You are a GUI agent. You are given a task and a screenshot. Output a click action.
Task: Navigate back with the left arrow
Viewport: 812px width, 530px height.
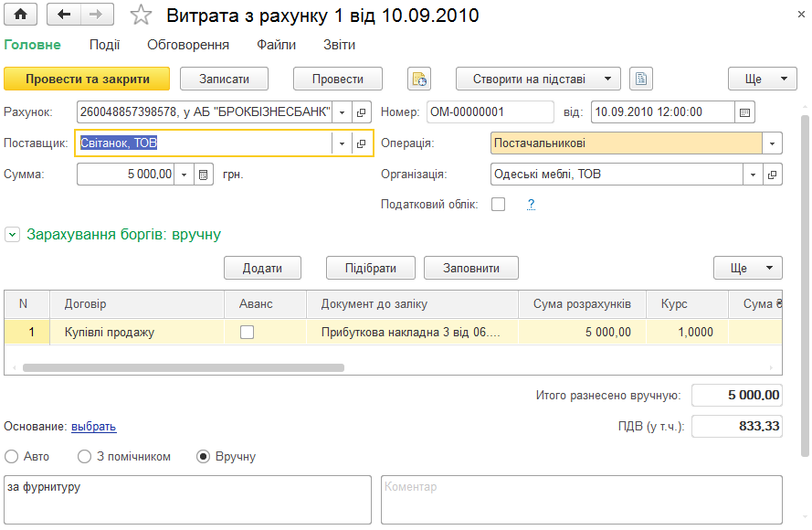tap(64, 15)
